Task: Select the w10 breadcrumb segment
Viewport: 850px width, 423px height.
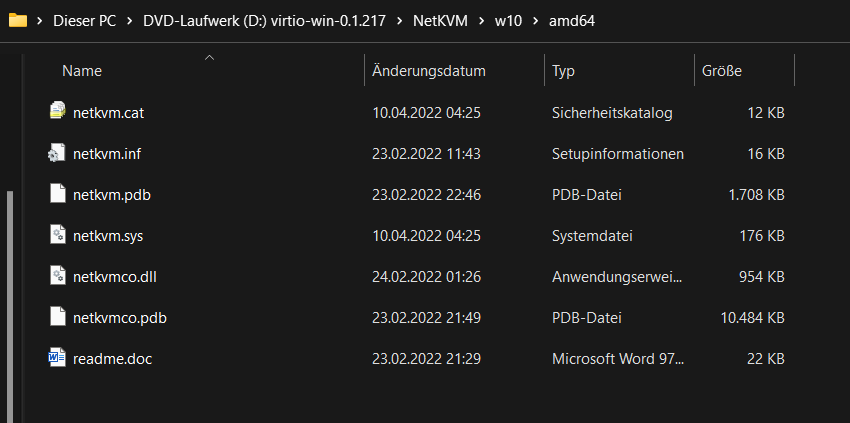Action: point(508,21)
